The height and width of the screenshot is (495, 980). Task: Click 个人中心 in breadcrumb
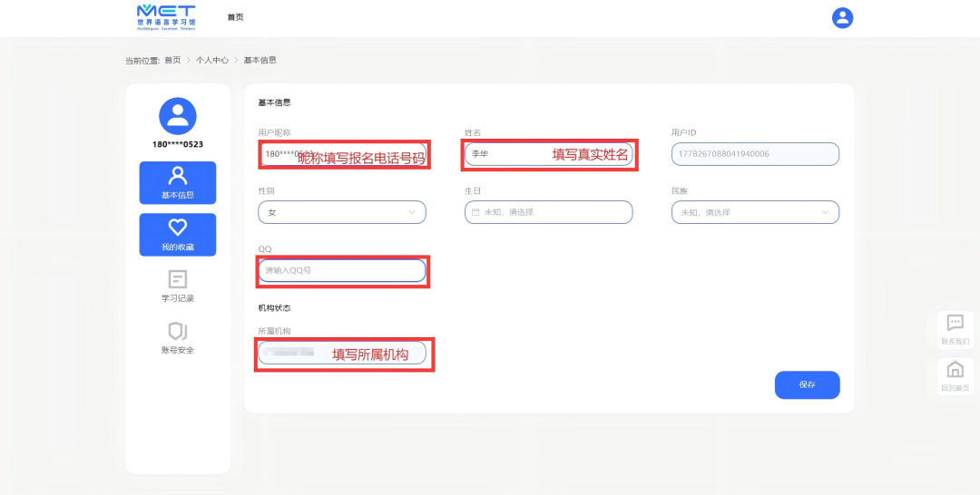(212, 61)
